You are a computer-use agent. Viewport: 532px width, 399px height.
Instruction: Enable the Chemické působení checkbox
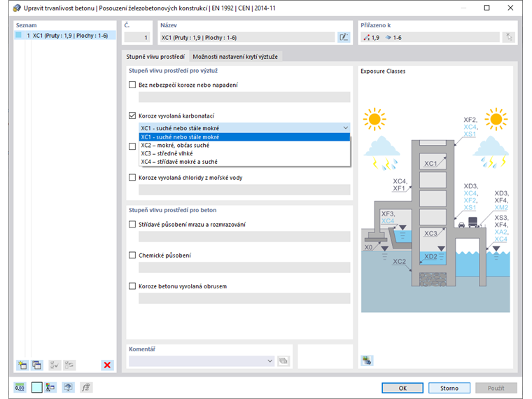click(132, 255)
